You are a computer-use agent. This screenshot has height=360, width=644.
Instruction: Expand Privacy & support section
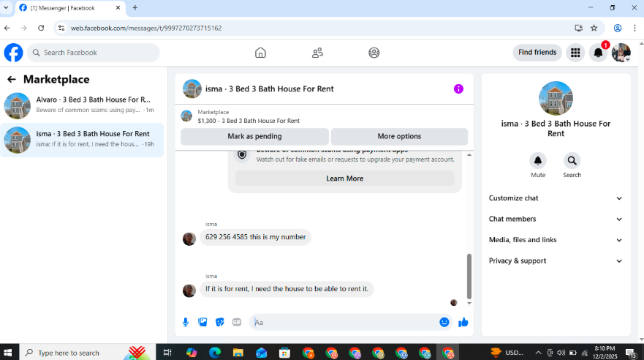pyautogui.click(x=556, y=261)
